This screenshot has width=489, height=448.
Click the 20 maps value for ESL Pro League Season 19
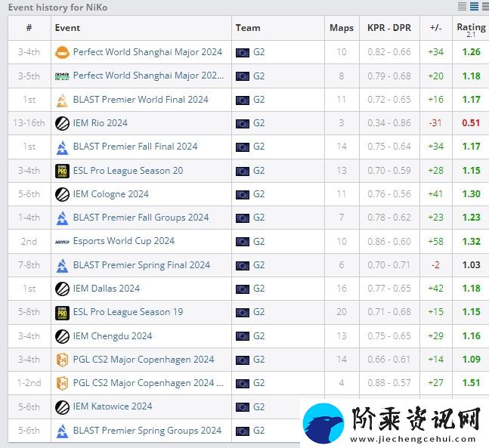click(x=342, y=312)
